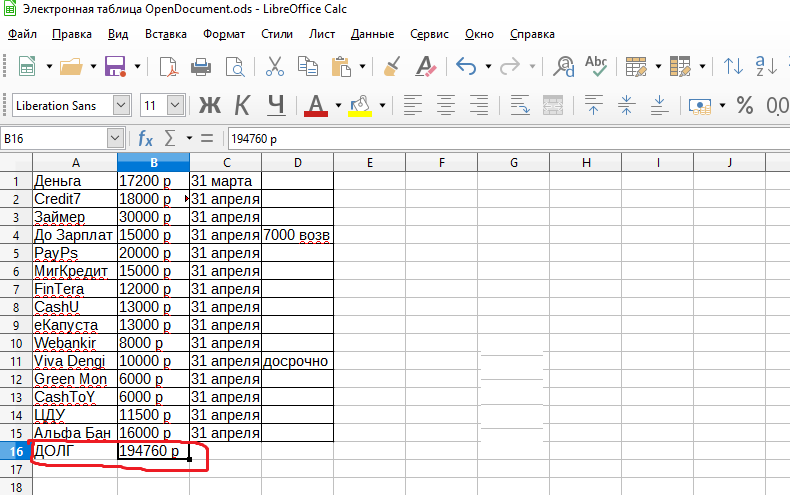Open the Данные menu

(x=372, y=34)
